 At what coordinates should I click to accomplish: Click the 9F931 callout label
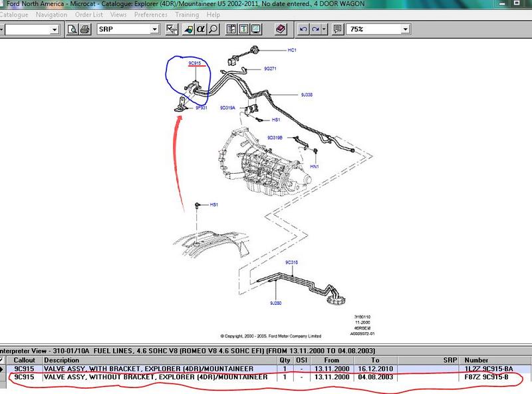[201, 108]
